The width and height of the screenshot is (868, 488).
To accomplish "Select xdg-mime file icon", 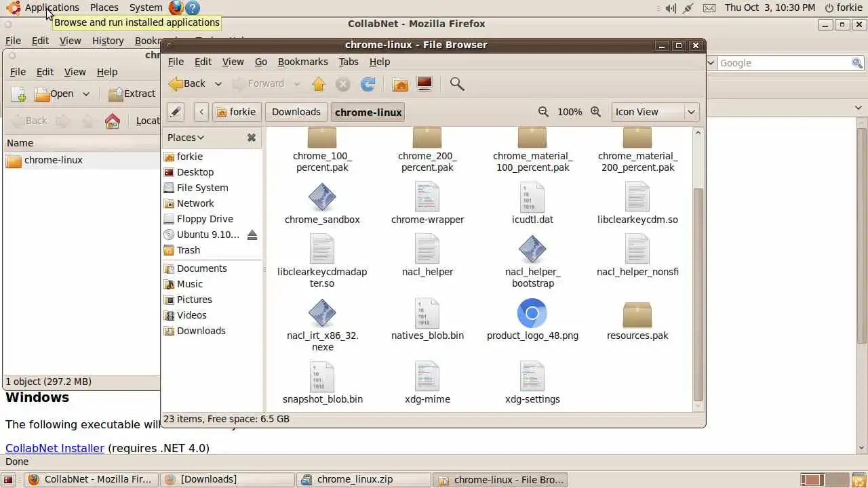I will pos(427,377).
